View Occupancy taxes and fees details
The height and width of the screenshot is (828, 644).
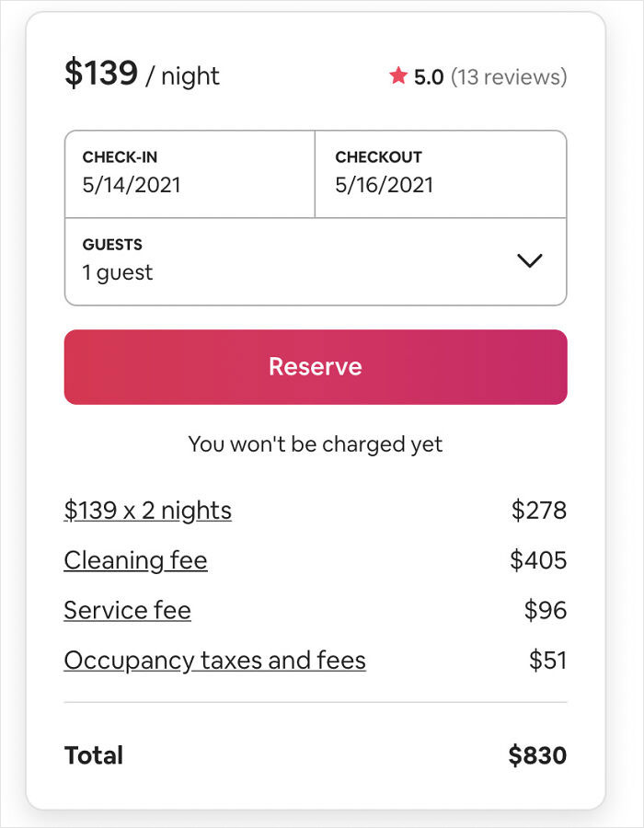point(214,661)
